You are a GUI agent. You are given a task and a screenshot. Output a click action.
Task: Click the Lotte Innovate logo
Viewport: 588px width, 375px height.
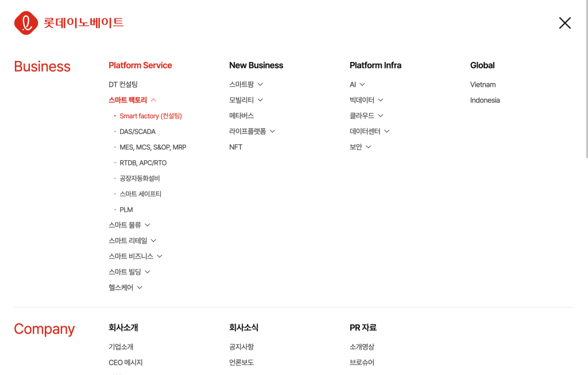coord(69,23)
